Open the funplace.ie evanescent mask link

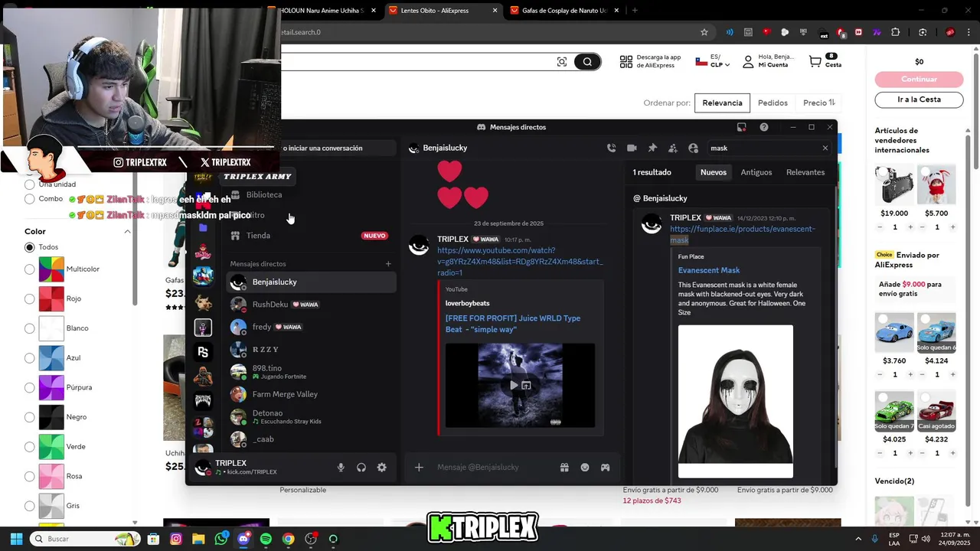tap(742, 234)
